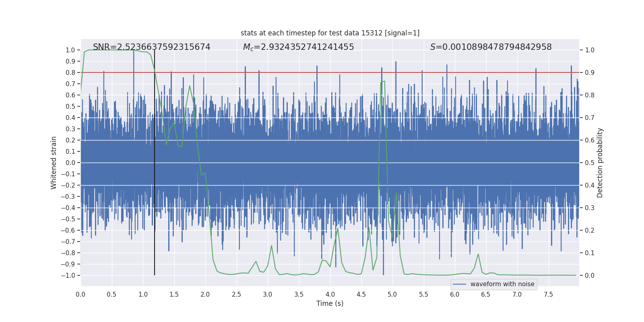644x322 pixels.
Task: Click the 'Time (s)' axis label
Action: (330, 303)
